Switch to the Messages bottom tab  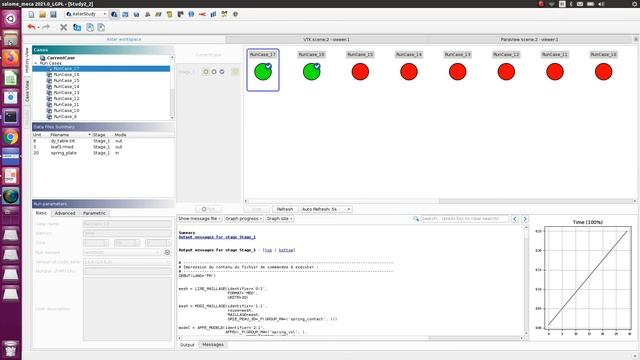(213, 345)
